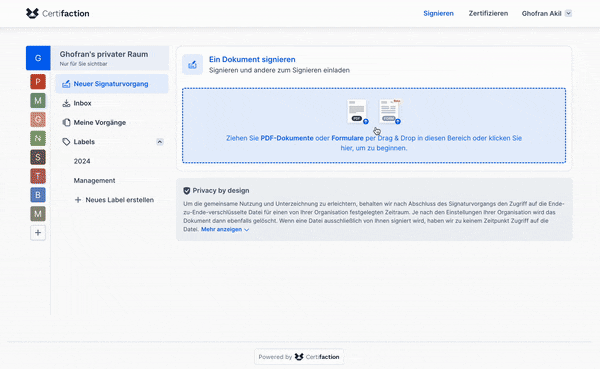Click the Inbox download tray icon

click(x=66, y=103)
